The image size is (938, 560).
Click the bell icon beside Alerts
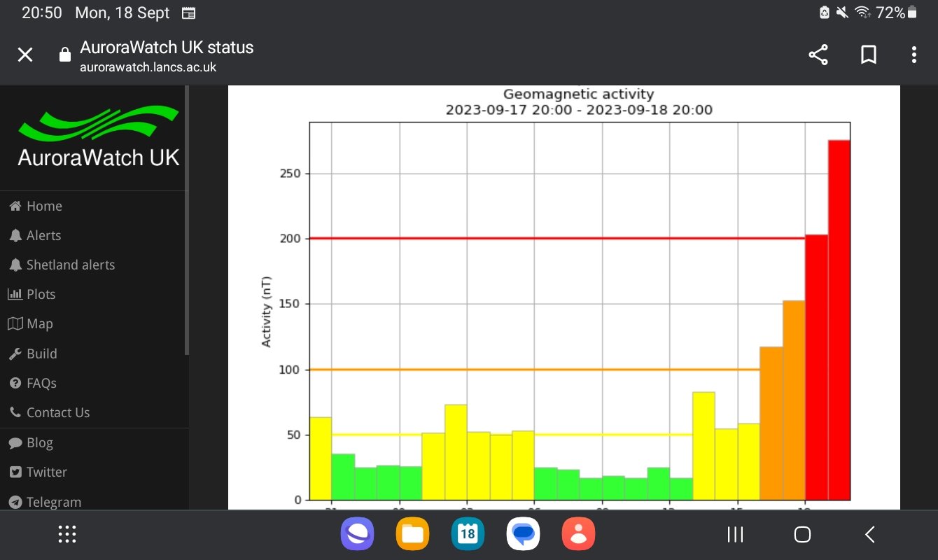coord(15,235)
